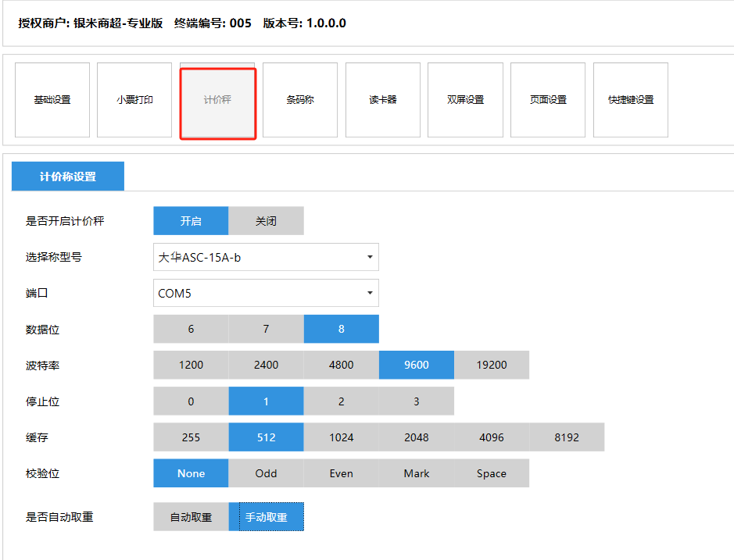Image resolution: width=734 pixels, height=560 pixels.
Task: Go to 读卡器 settings
Action: 383,100
